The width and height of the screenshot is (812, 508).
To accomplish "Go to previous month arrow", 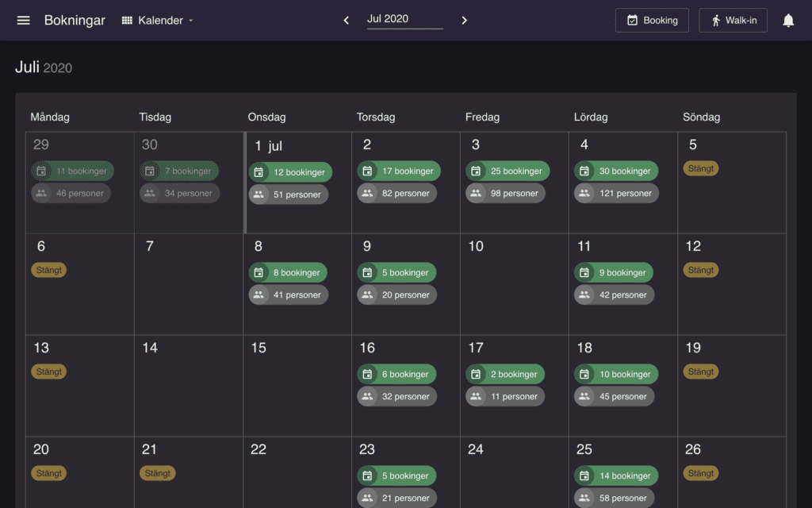I will [x=347, y=20].
